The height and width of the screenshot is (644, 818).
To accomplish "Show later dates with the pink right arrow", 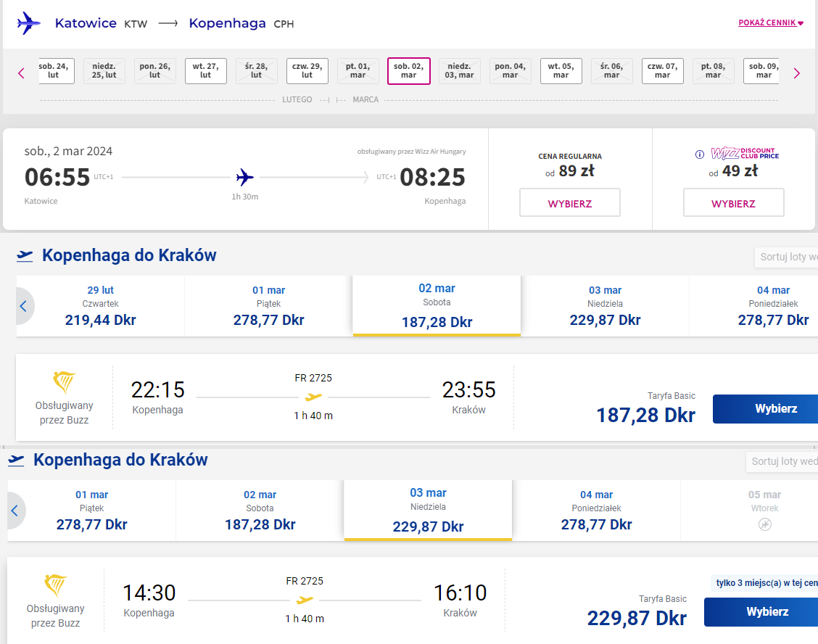I will click(x=797, y=73).
